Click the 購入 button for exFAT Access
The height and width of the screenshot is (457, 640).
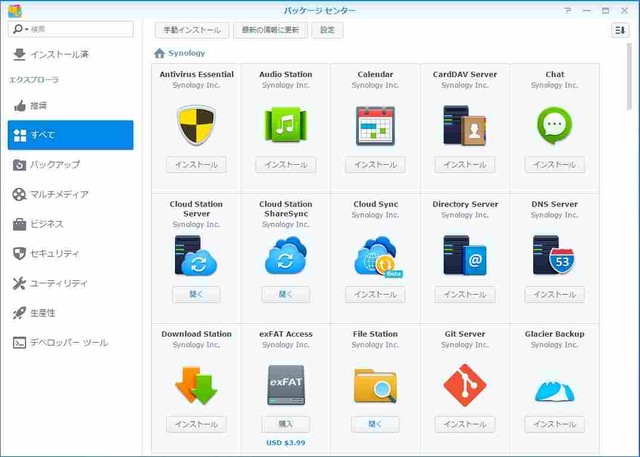(x=286, y=424)
